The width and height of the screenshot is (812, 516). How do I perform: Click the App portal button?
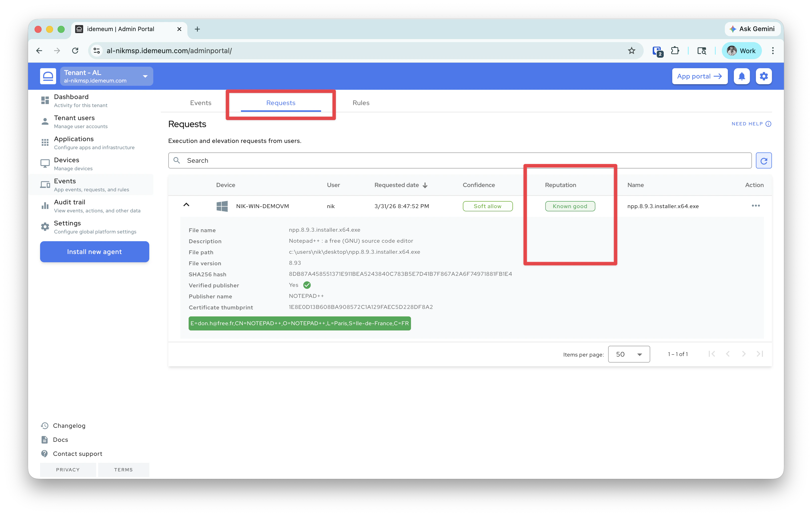click(699, 76)
